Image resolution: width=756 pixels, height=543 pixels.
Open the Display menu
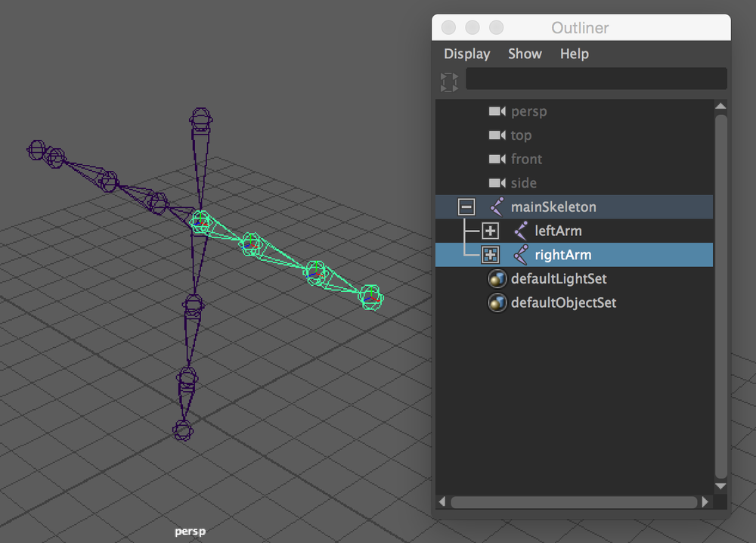466,54
